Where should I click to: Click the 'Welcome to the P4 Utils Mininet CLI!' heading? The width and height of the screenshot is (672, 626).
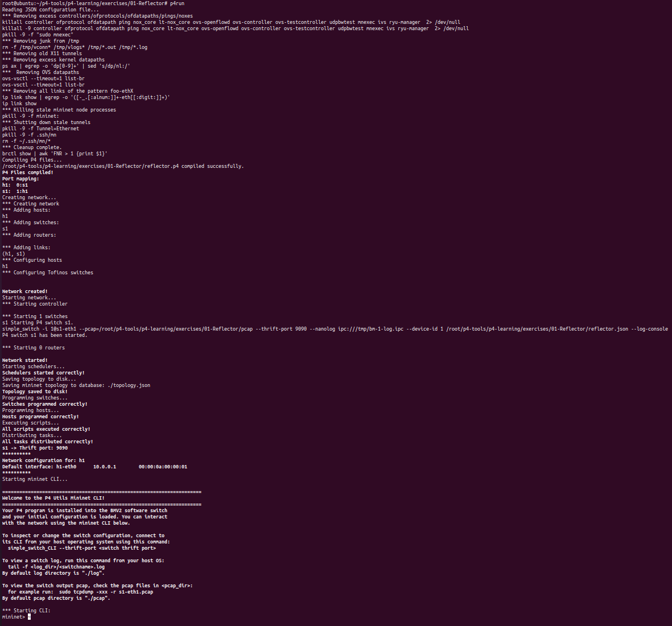(x=53, y=498)
